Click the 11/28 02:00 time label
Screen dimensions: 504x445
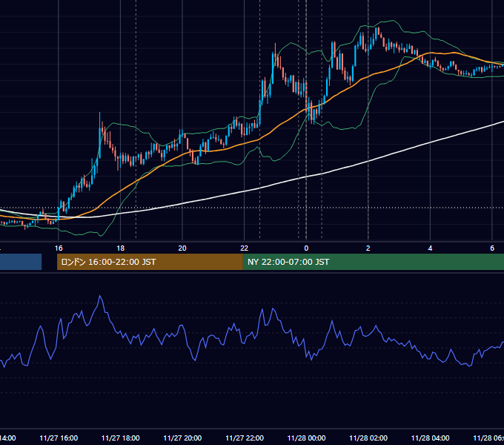click(x=368, y=438)
